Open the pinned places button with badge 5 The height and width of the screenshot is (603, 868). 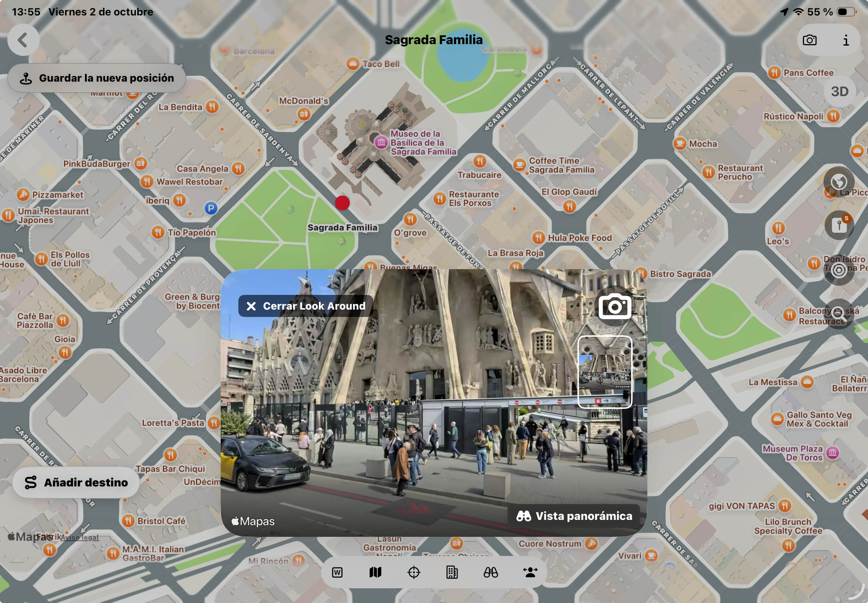[839, 225]
